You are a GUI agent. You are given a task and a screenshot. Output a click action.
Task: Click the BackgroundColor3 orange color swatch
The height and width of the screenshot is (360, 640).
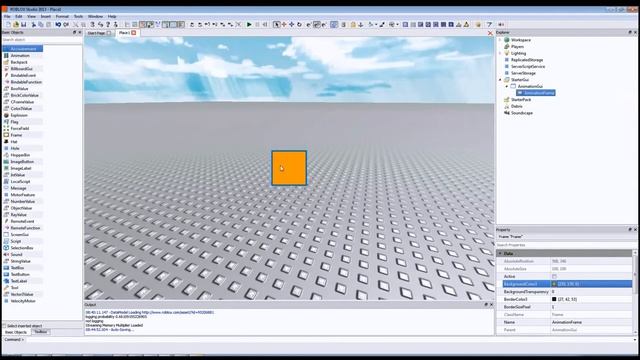554,284
